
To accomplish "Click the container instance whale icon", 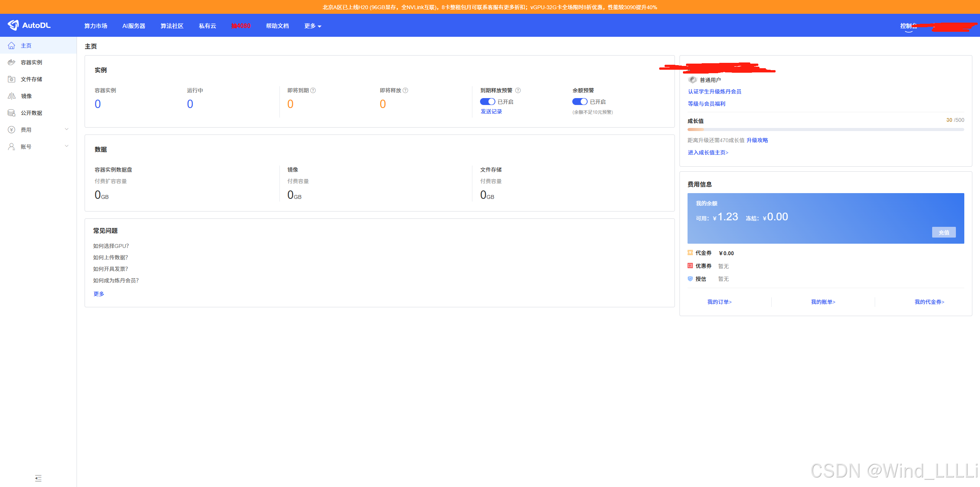I will pos(11,62).
